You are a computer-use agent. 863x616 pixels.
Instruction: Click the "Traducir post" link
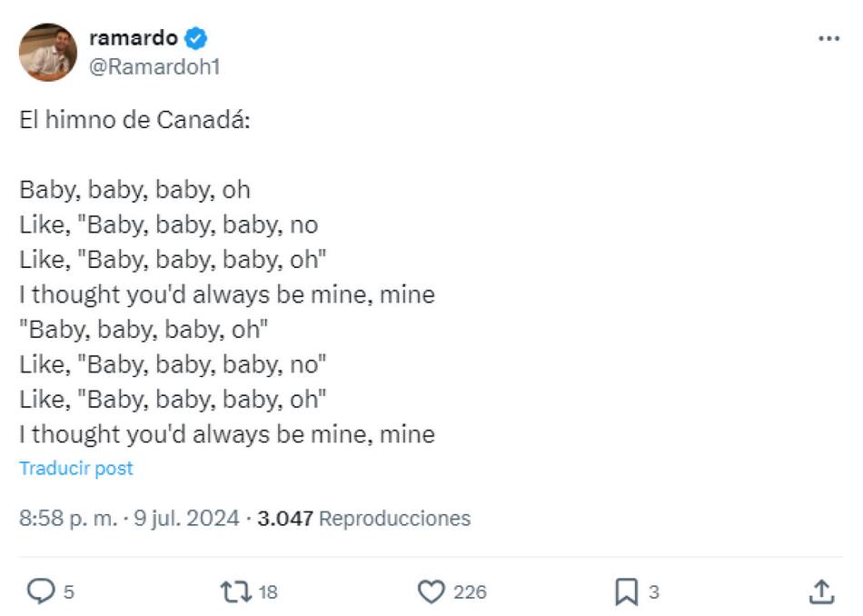(x=76, y=469)
